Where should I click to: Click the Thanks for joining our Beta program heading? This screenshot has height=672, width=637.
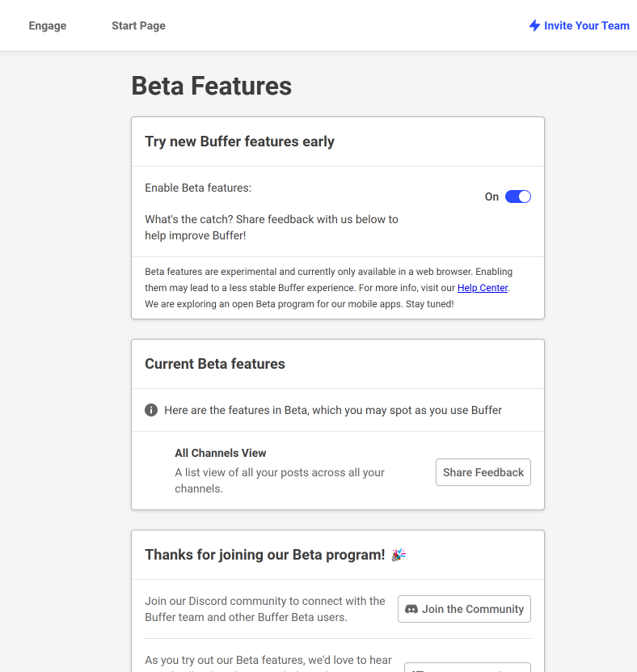coord(264,555)
